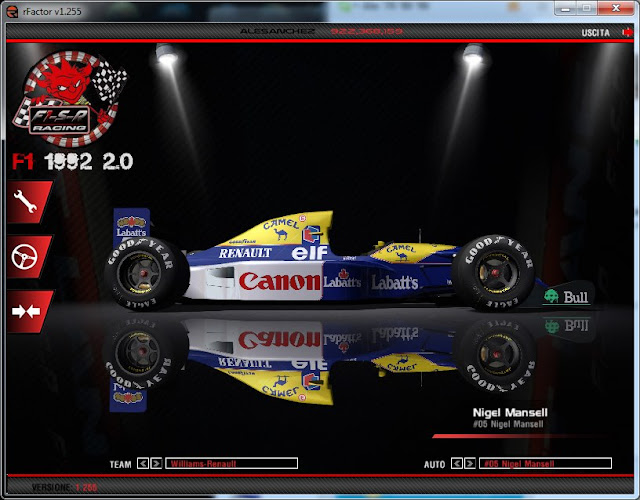Click the F1 1992 2.0 title
Screen dimensions: 640x500
(73, 162)
